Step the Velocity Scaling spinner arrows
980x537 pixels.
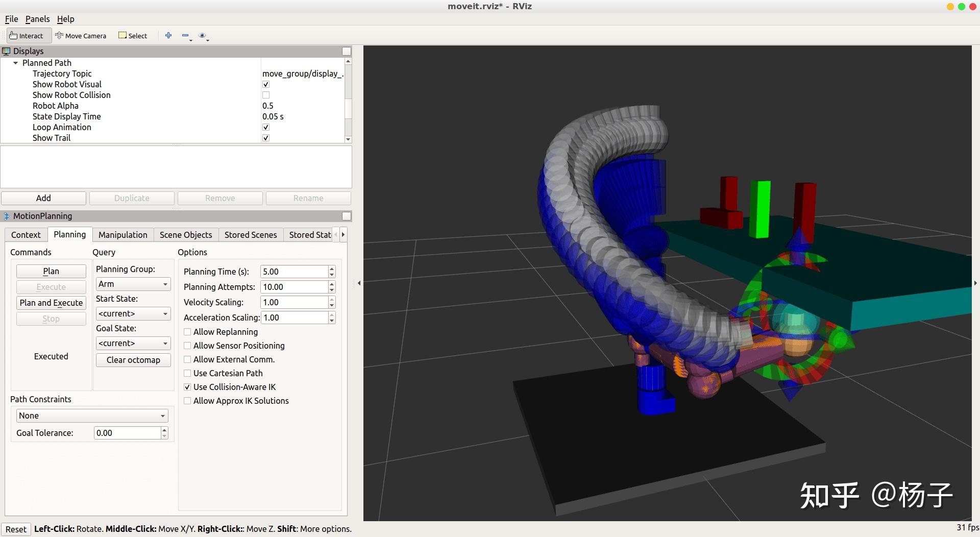click(x=332, y=302)
